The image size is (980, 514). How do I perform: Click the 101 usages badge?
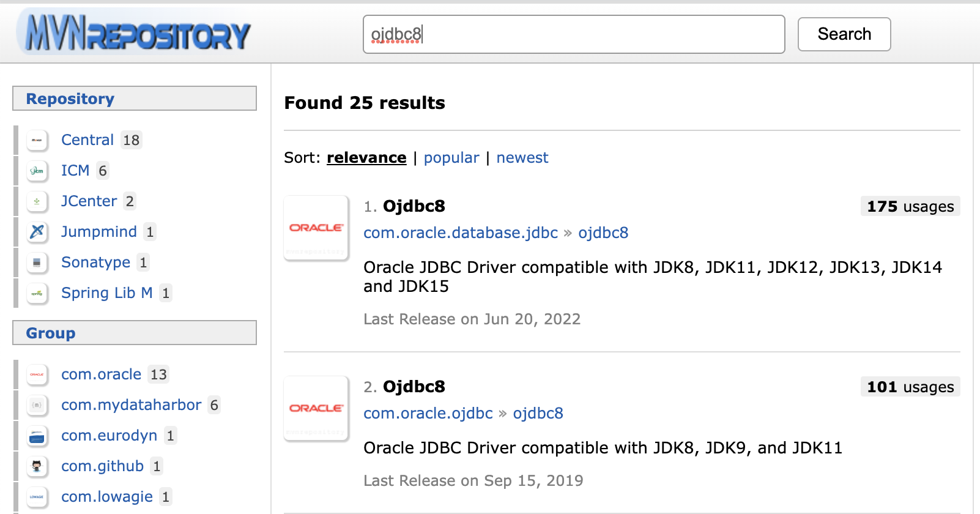coord(910,387)
